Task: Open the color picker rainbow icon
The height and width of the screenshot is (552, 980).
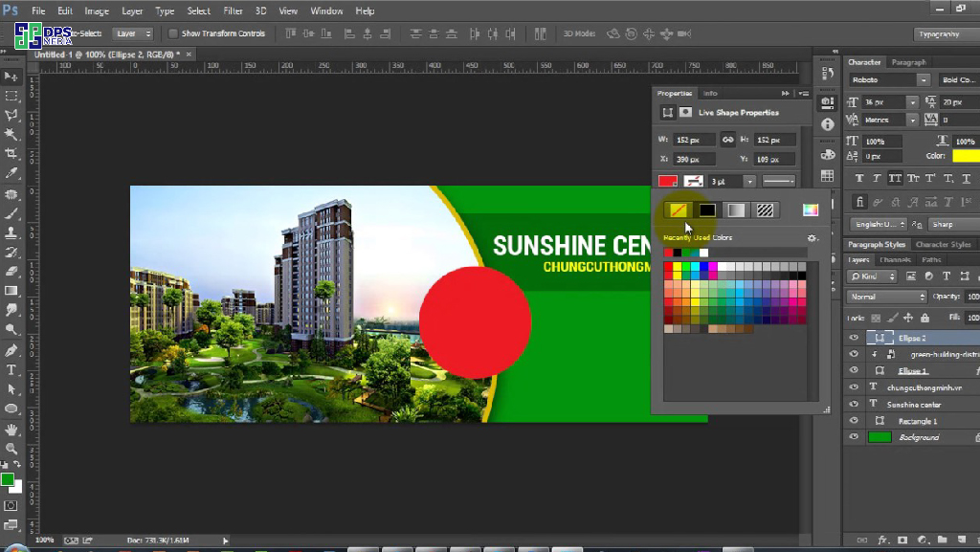Action: coord(810,210)
